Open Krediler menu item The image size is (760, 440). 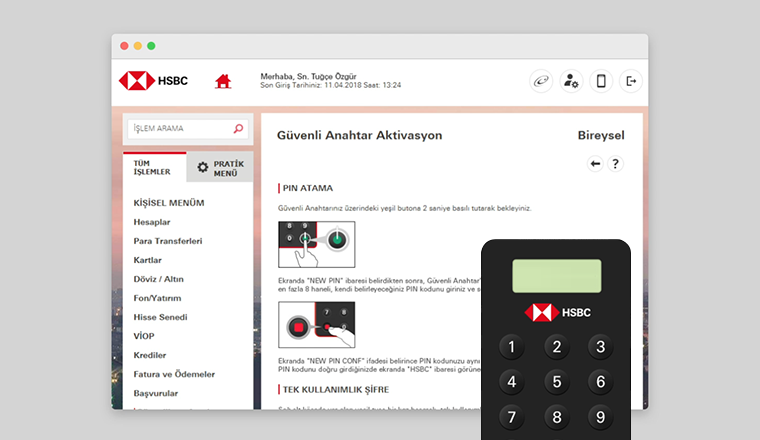(x=150, y=355)
